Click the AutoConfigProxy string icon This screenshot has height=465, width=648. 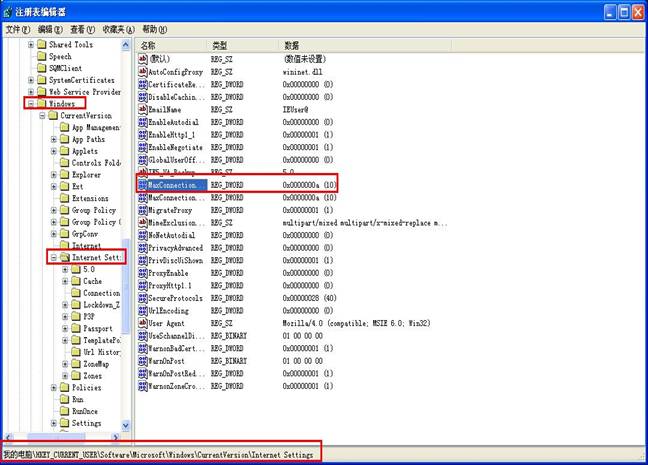click(x=141, y=73)
